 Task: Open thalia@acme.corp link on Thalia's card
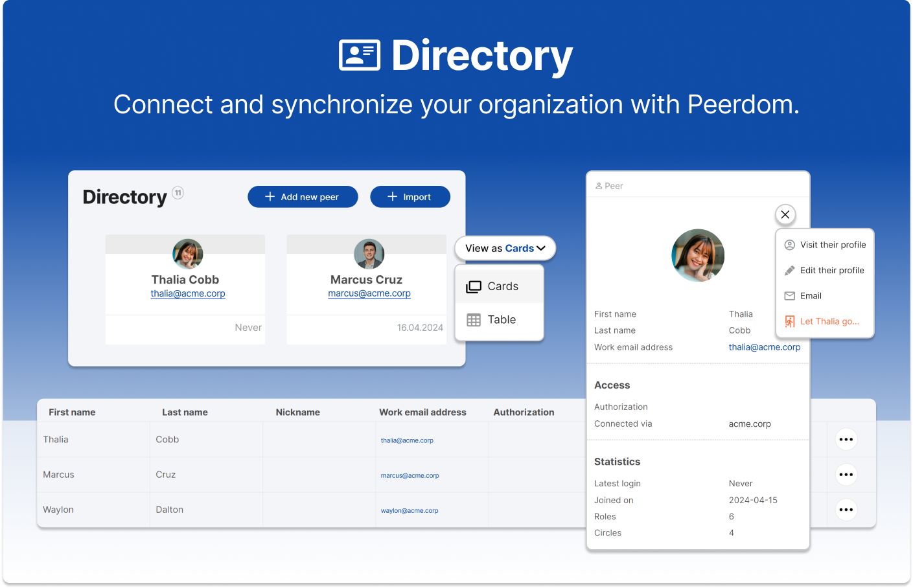[x=188, y=293]
